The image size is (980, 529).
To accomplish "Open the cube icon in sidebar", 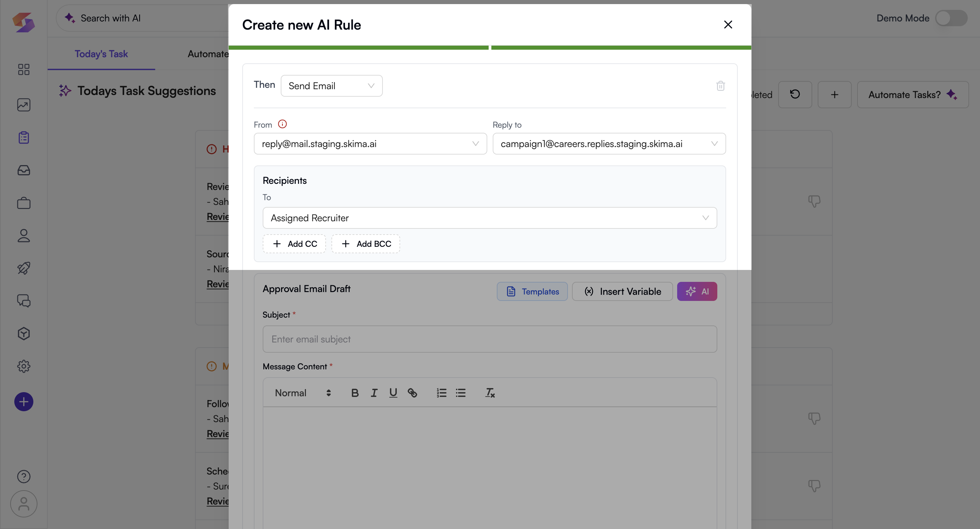I will 23,333.
